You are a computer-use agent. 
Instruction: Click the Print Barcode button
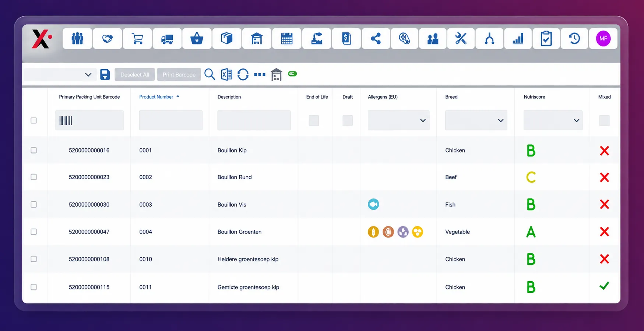pos(179,74)
